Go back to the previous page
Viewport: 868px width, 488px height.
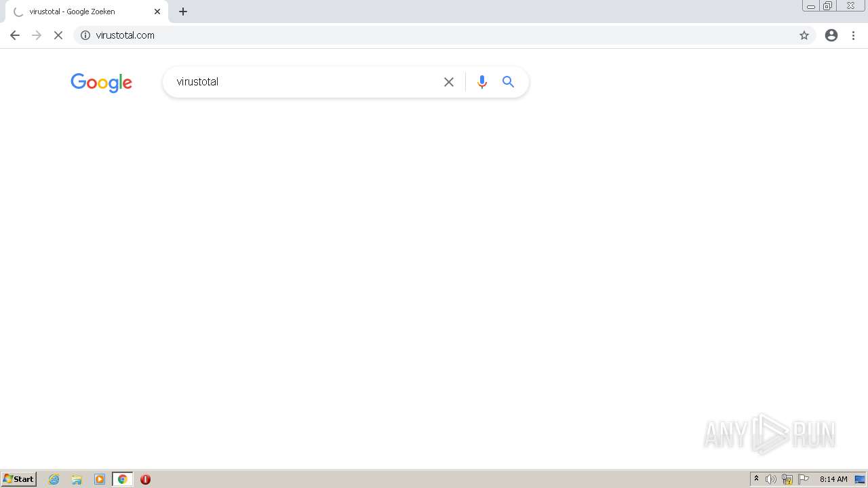(15, 35)
